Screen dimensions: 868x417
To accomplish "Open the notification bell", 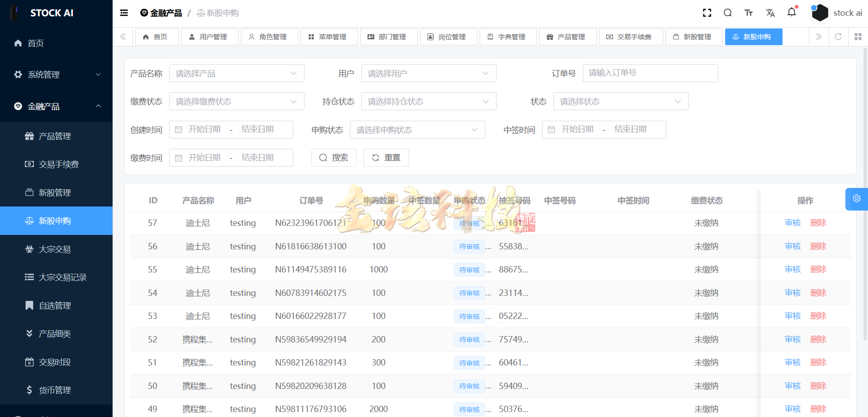I will (792, 13).
